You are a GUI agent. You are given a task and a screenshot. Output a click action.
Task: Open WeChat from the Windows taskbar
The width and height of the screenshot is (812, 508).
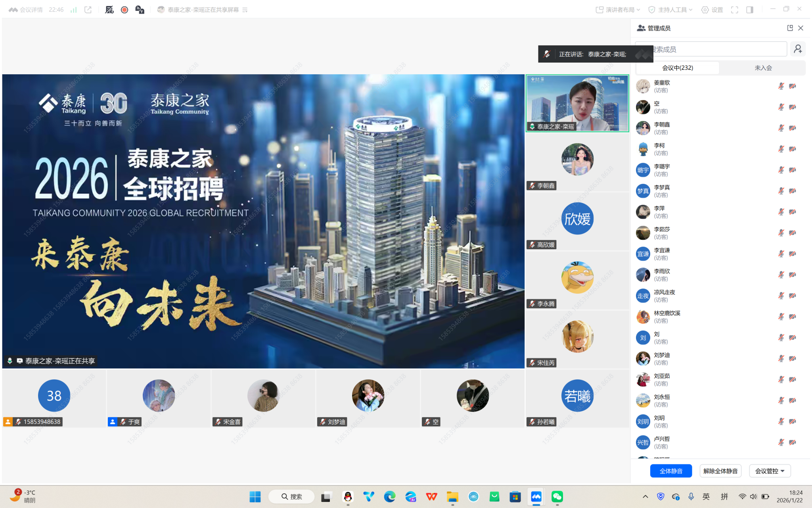click(x=557, y=496)
